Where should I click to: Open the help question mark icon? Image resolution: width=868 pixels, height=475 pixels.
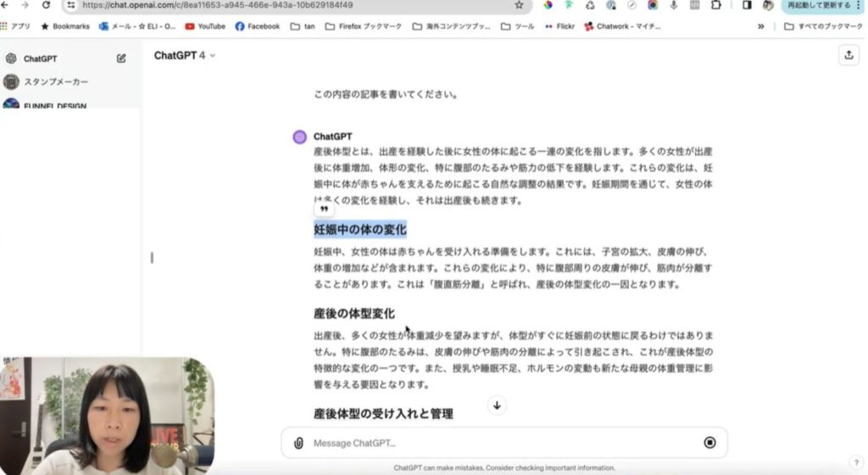[856, 463]
